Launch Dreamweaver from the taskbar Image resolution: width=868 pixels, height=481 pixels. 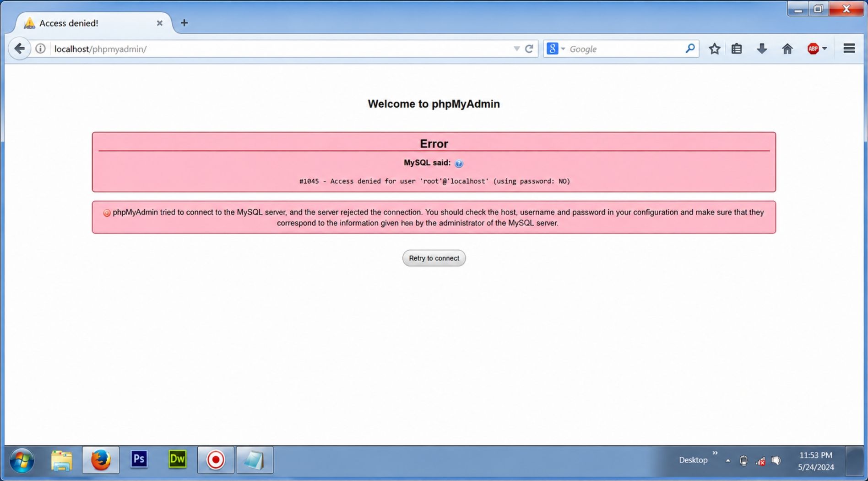point(178,459)
